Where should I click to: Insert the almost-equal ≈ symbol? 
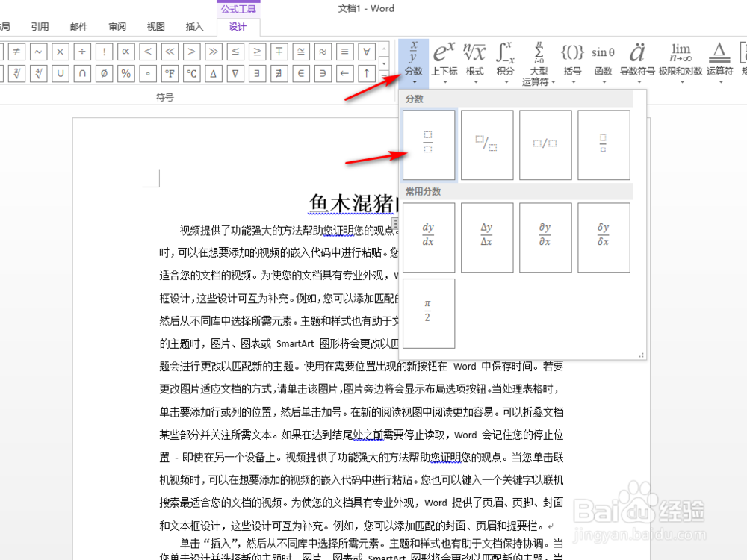click(x=323, y=52)
